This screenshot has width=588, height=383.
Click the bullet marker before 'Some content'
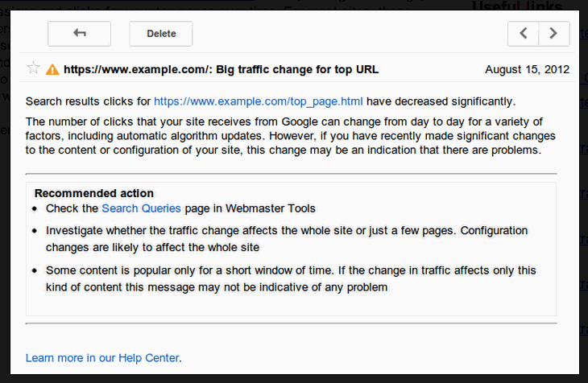35,270
